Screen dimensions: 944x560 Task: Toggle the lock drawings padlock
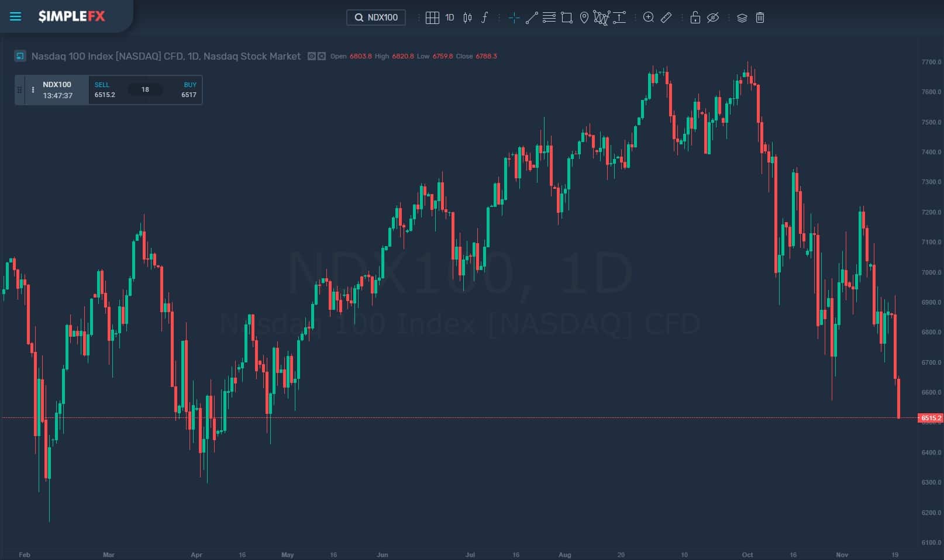pos(695,18)
